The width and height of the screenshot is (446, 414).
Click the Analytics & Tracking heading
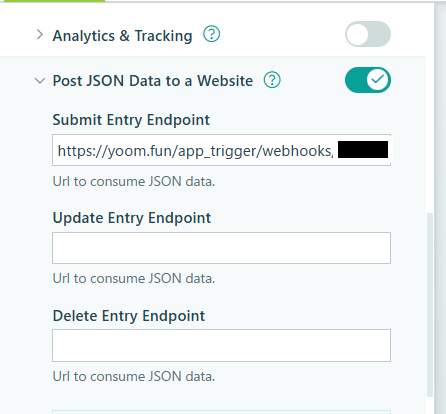pos(122,36)
